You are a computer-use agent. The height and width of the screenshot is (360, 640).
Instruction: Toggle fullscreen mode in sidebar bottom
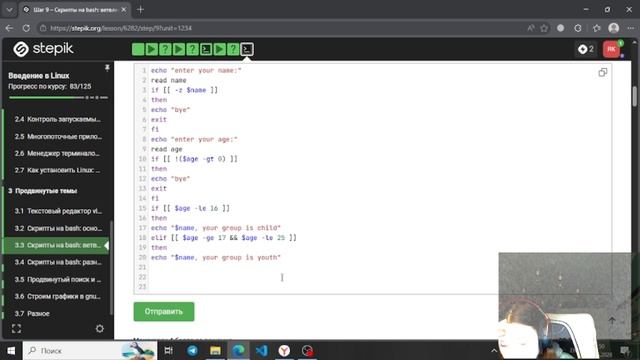click(x=16, y=329)
